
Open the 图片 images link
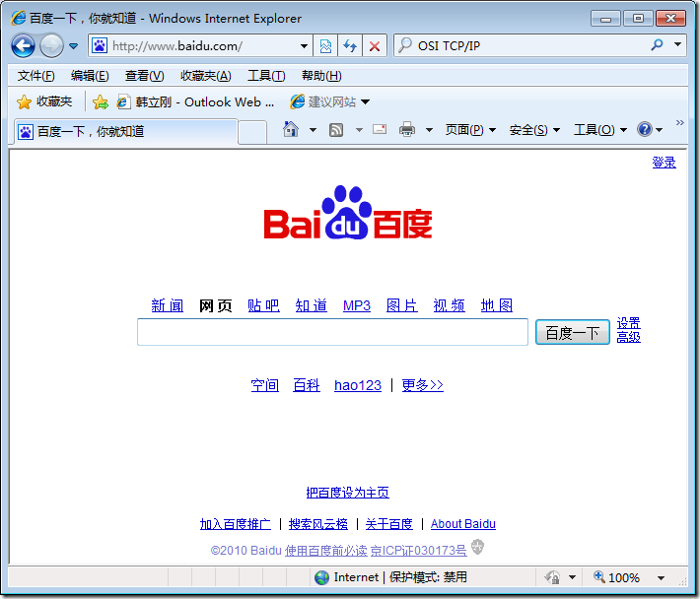click(x=402, y=305)
